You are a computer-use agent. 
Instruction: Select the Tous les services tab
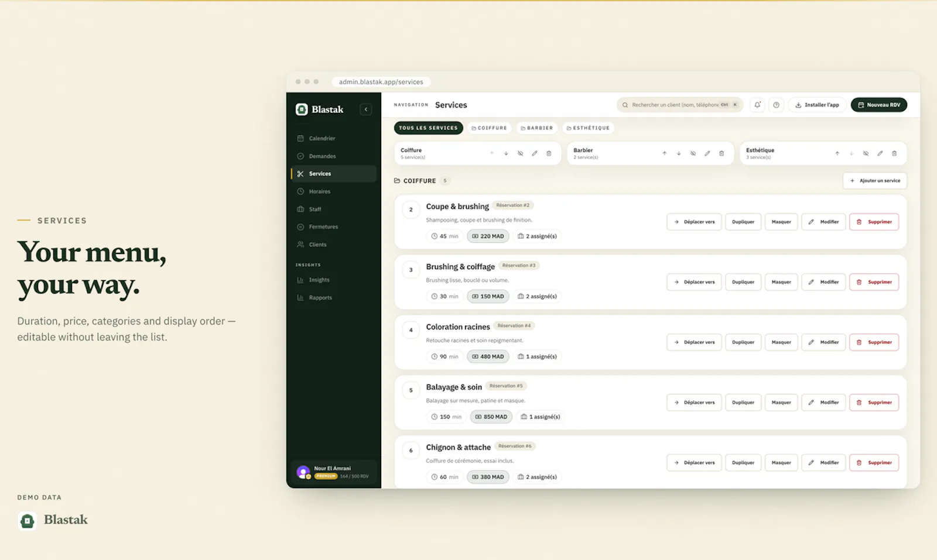pos(428,128)
